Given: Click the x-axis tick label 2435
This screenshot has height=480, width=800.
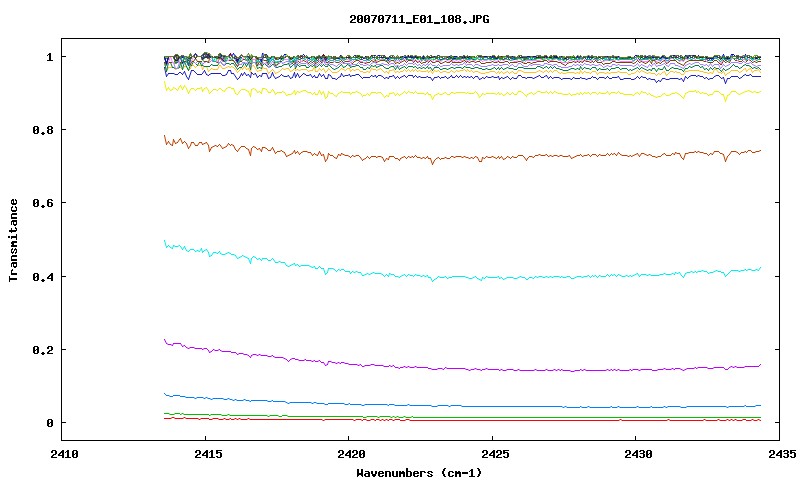Looking at the screenshot, I should pos(782,453).
